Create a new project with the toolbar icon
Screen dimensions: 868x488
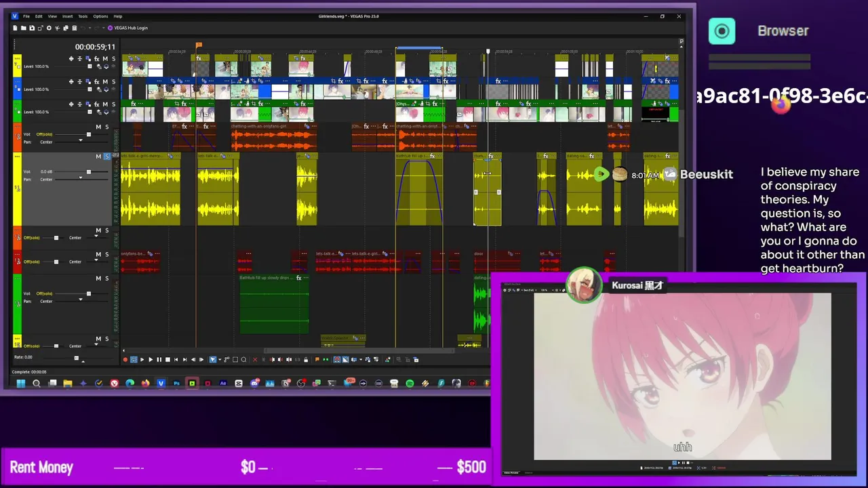15,28
